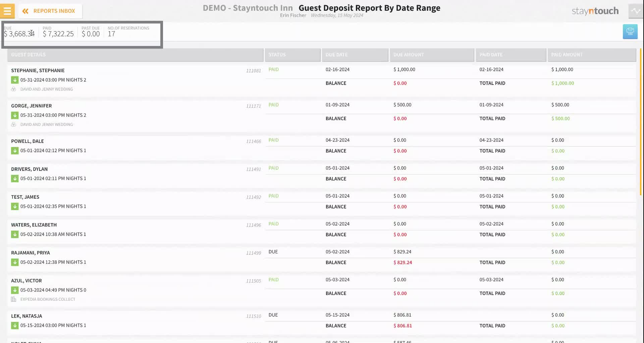Click arrival arrow icon for Stephanie, Stephanie
644x343 pixels.
click(15, 80)
